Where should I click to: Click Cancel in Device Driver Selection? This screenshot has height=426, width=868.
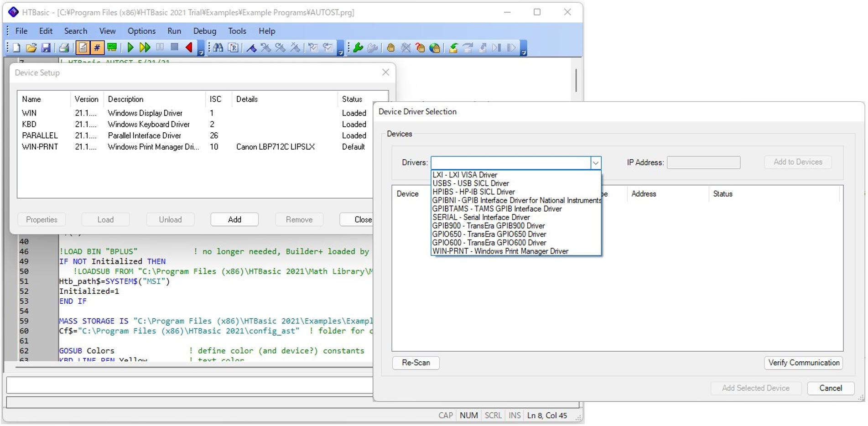click(x=831, y=388)
